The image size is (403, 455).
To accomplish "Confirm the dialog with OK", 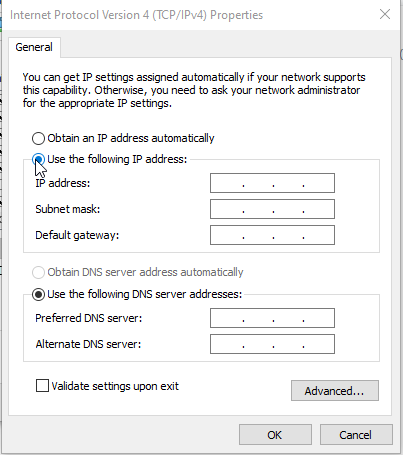I will coord(275,435).
